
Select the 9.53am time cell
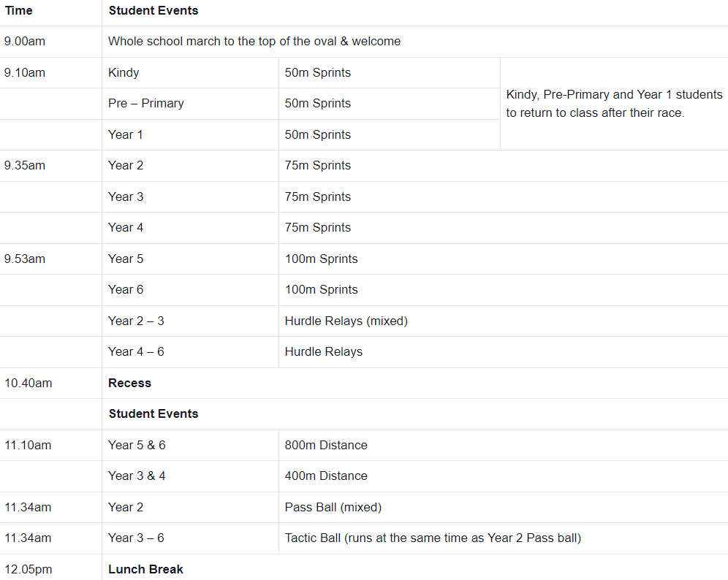pos(25,259)
